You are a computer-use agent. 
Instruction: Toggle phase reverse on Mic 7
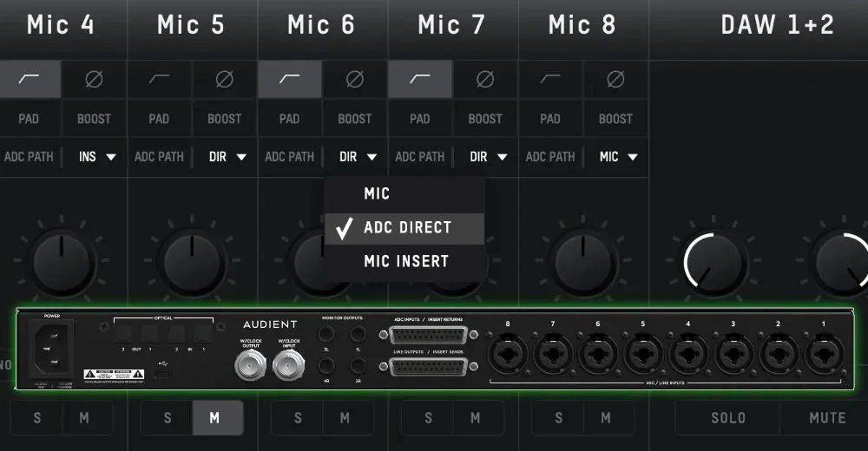[485, 79]
